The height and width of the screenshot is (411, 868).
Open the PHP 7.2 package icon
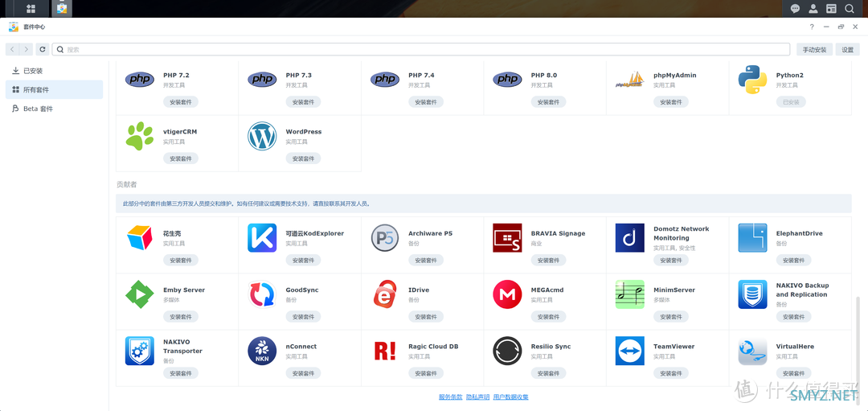click(140, 80)
